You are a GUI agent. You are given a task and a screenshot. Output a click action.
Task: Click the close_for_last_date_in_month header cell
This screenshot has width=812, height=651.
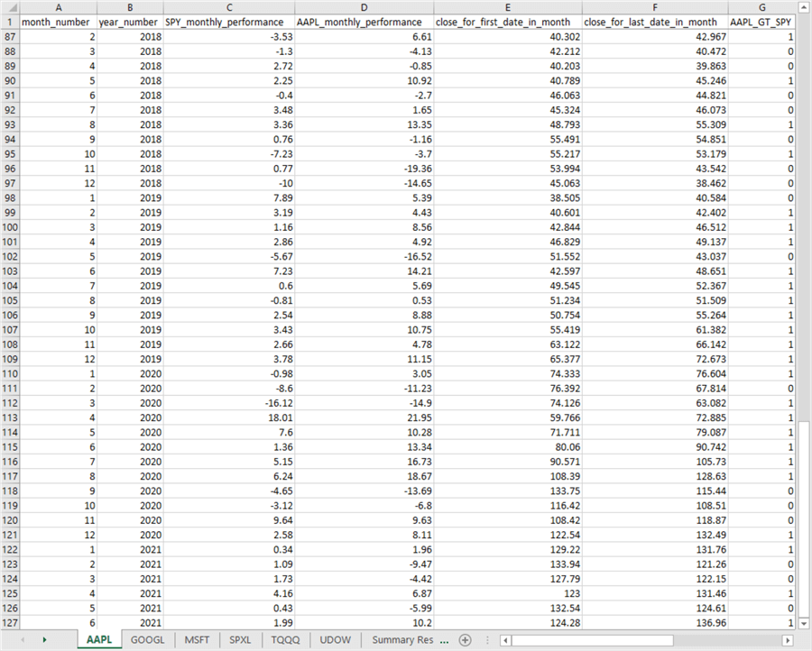tap(655, 23)
